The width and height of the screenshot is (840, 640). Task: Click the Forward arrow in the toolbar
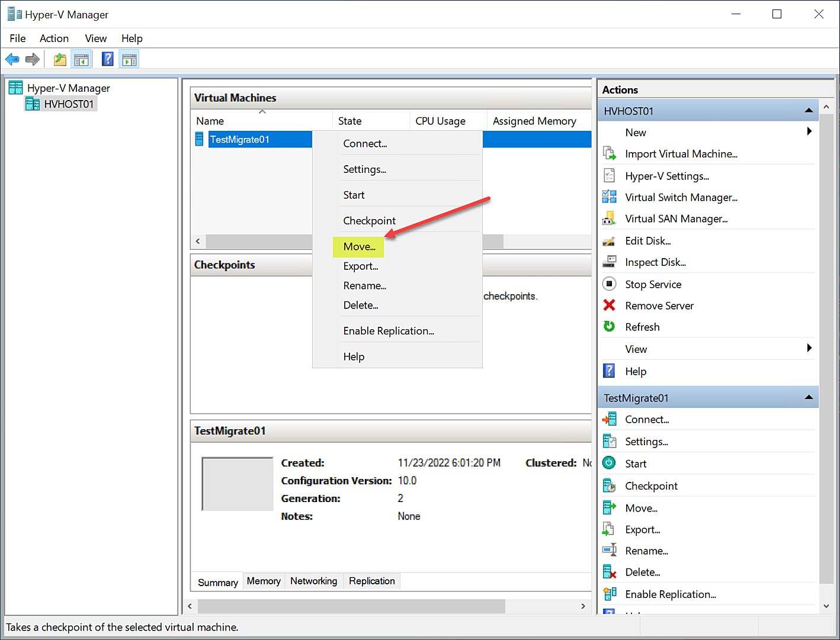(x=33, y=59)
